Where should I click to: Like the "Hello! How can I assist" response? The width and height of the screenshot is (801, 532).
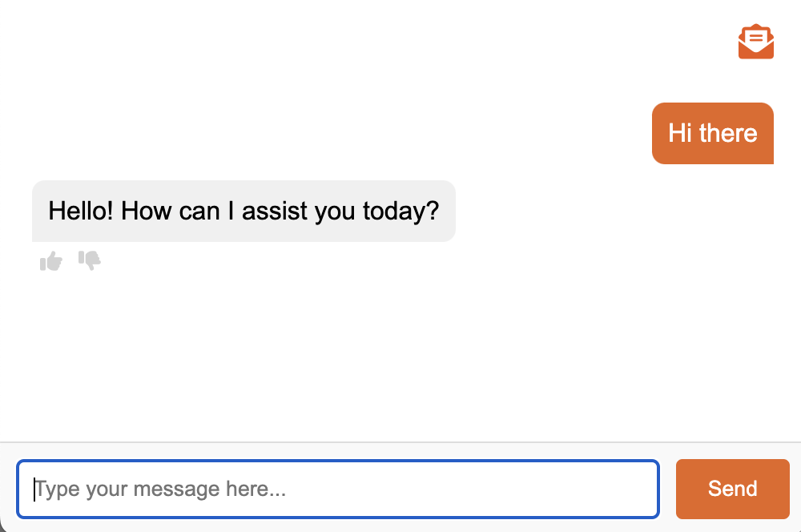point(51,261)
